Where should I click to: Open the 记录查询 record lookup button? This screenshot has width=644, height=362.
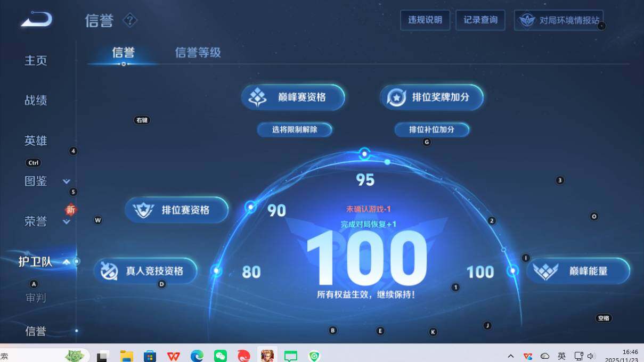(480, 20)
